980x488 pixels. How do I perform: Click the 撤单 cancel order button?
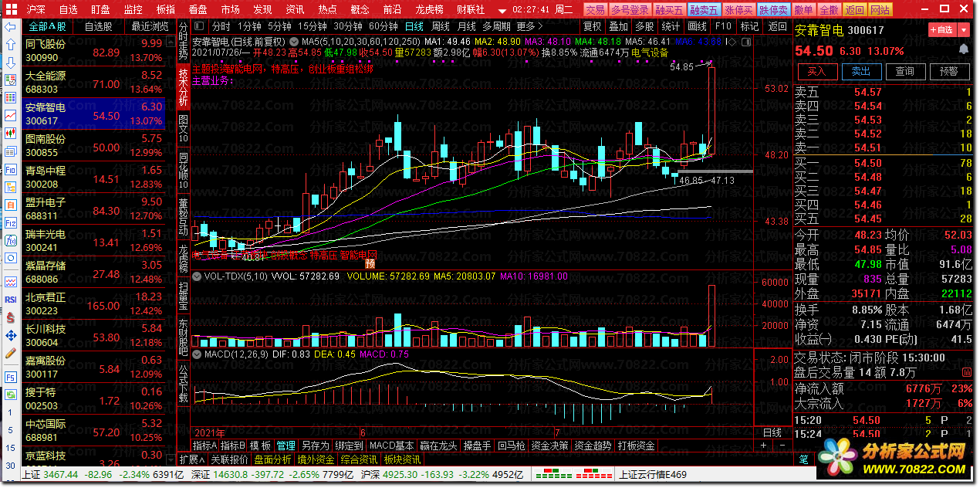(x=803, y=10)
